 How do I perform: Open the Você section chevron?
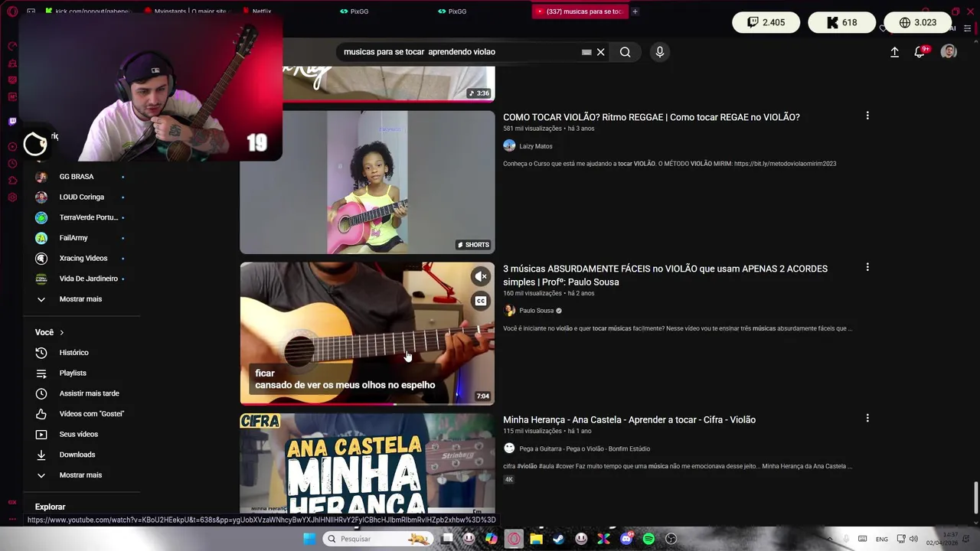61,333
